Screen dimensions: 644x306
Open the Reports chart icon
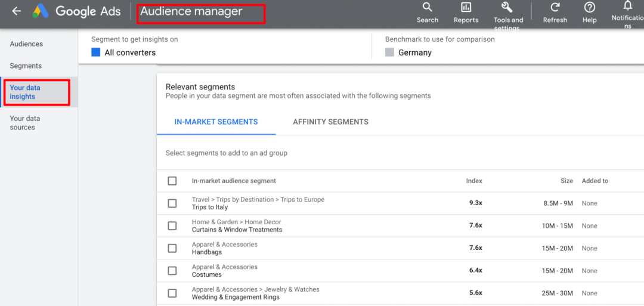coord(466,8)
